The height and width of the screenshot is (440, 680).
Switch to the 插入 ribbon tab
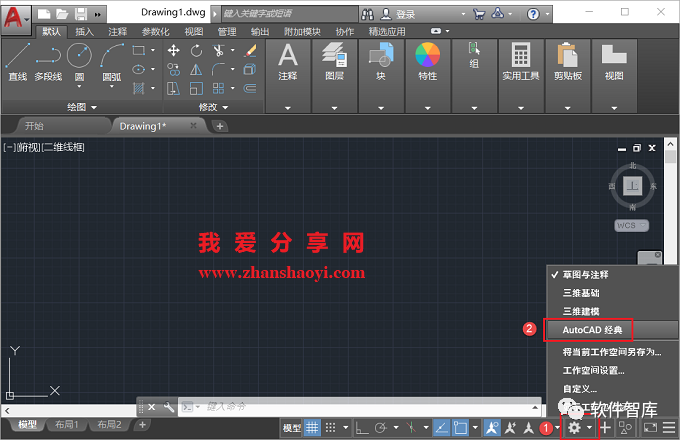[84, 31]
